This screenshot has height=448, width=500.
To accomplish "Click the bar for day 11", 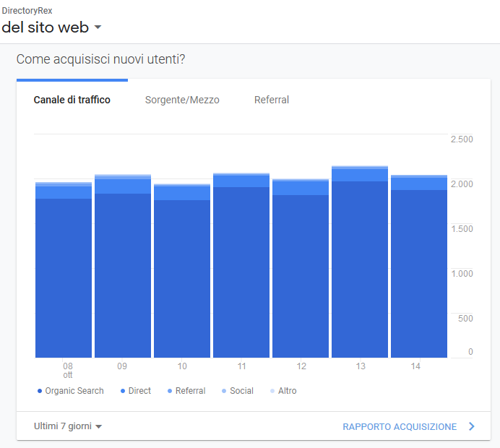I will (x=241, y=265).
